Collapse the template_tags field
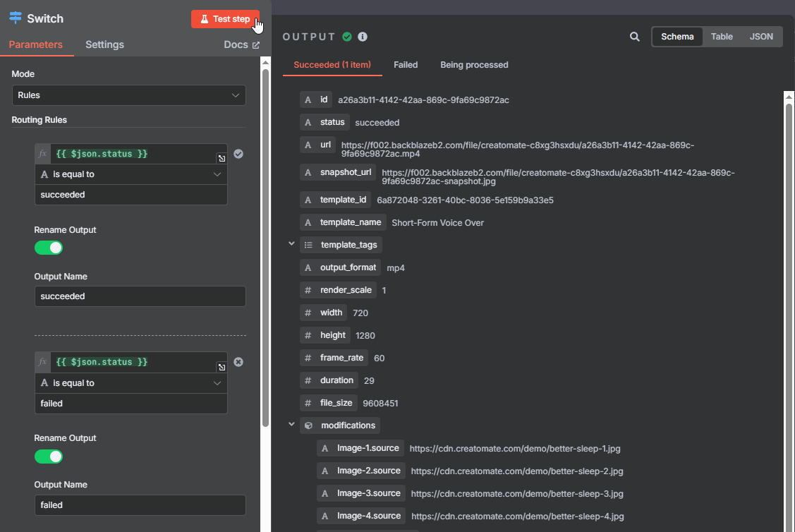The height and width of the screenshot is (532, 795). 291,244
